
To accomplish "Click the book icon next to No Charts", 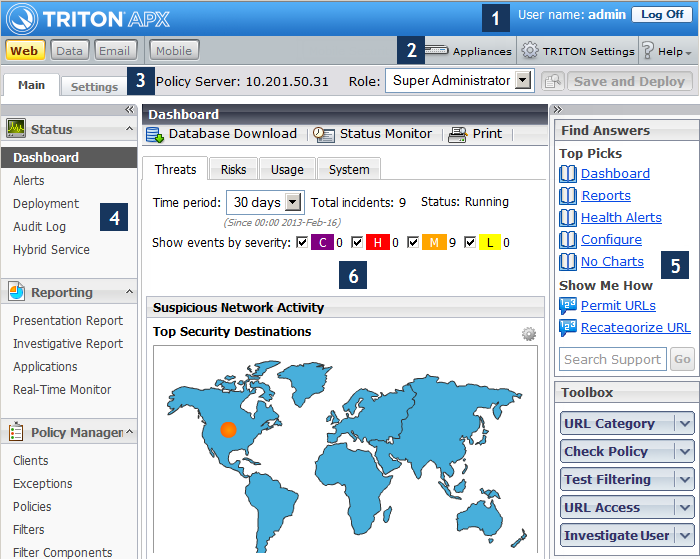I will pos(568,261).
